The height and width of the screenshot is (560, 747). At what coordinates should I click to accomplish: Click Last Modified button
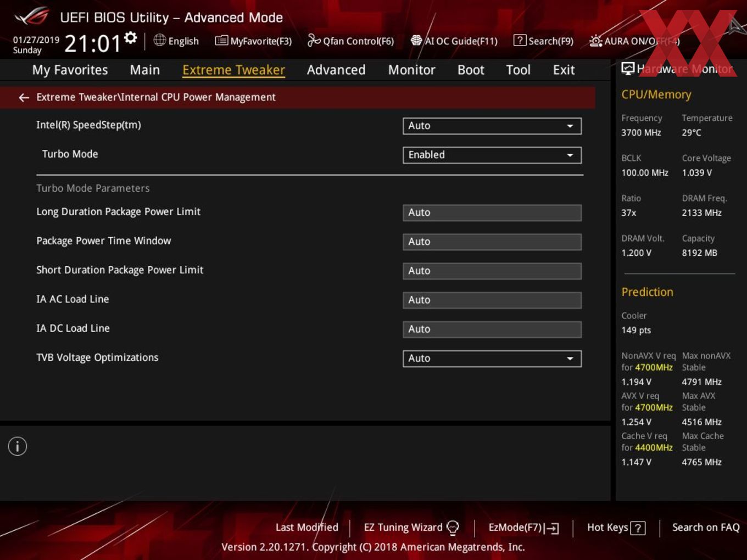pos(307,527)
